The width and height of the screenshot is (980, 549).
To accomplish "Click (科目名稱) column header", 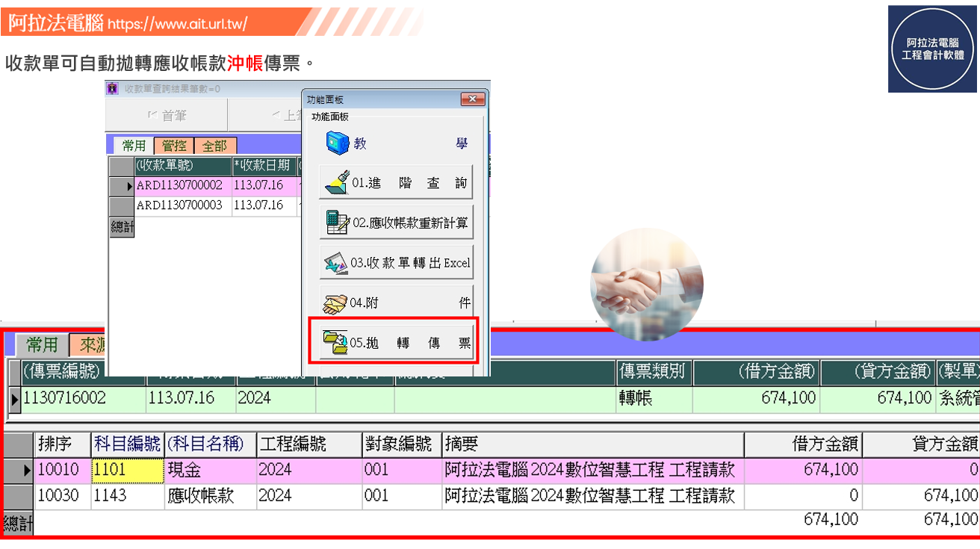I will pos(210,444).
